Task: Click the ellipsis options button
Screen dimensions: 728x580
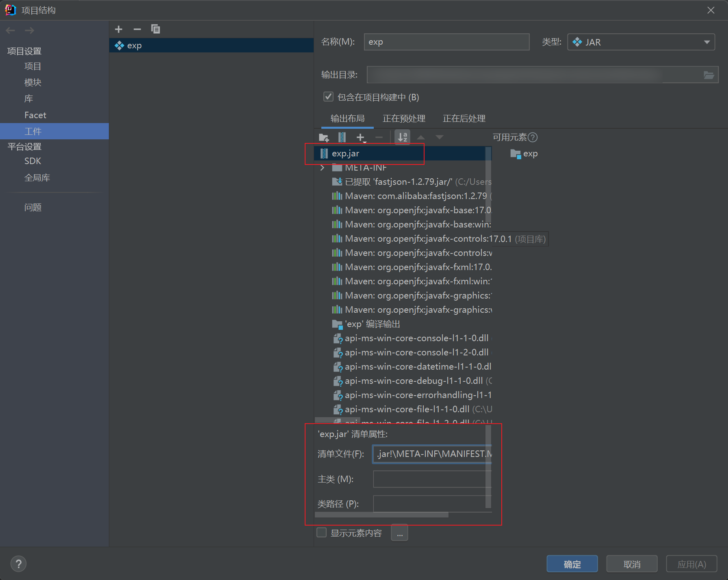Action: pos(400,533)
